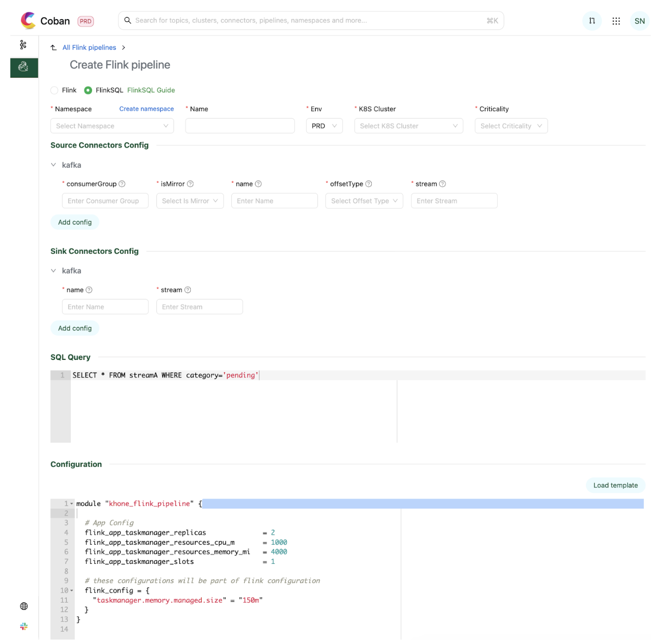Screen dimensions: 664x644
Task: Fold flink_config block at line 10
Action: [72, 590]
